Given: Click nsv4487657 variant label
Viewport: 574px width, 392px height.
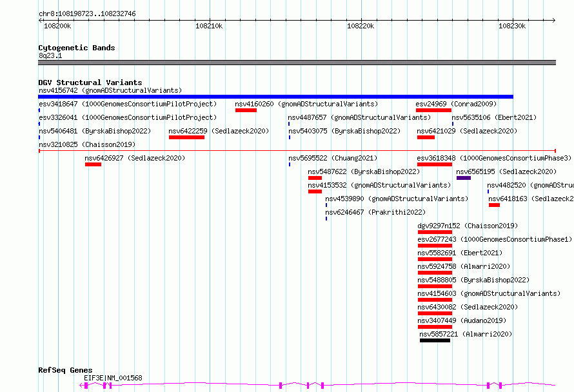Looking at the screenshot, I should (x=359, y=117).
